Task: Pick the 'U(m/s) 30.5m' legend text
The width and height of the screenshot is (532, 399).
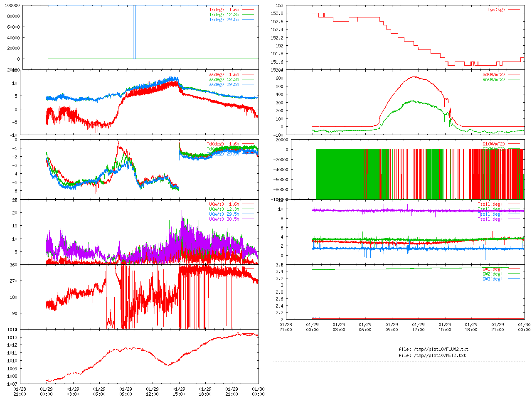Action: click(x=224, y=219)
